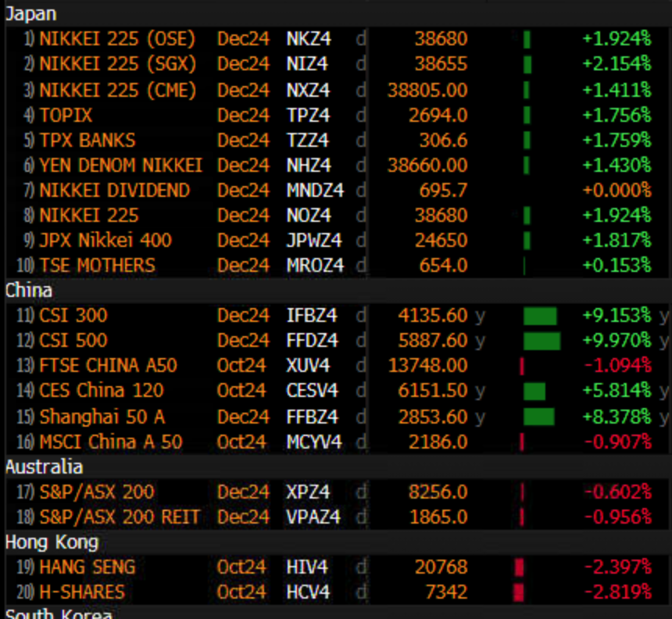Select the HANG SENG futures name
This screenshot has height=619, width=672.
(x=88, y=567)
